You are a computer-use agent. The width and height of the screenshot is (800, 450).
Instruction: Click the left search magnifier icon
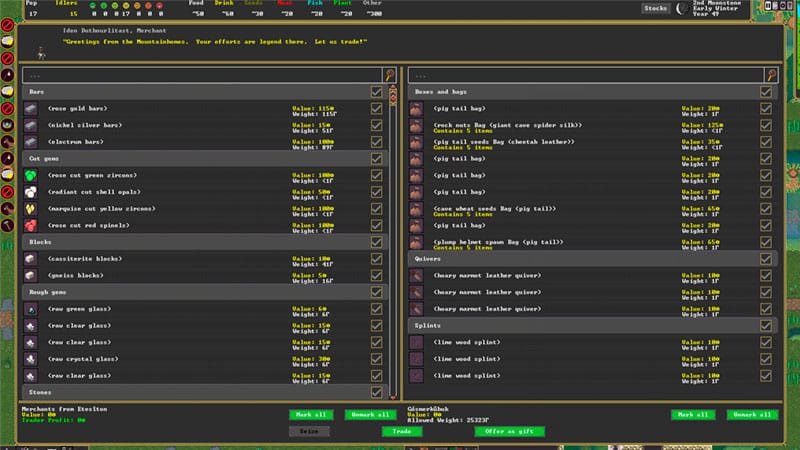point(389,75)
